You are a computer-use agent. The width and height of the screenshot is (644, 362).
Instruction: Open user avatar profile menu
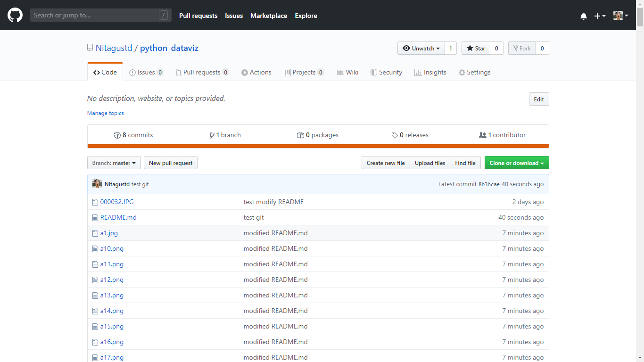pyautogui.click(x=620, y=16)
